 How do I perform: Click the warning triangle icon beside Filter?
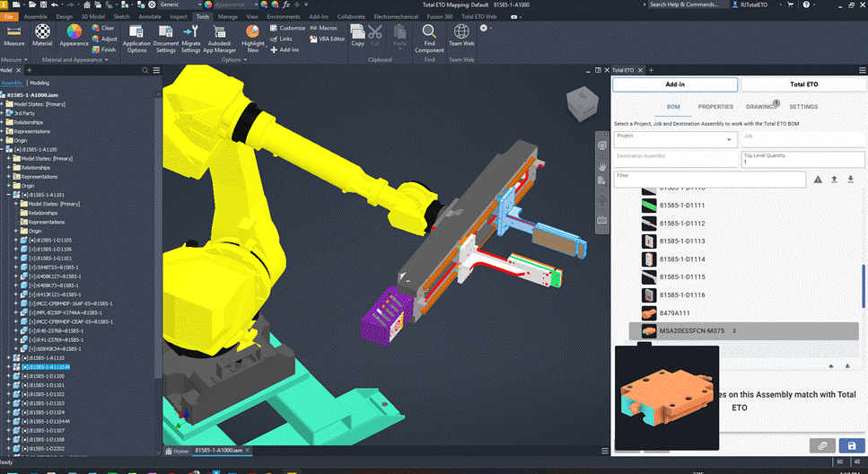pos(818,180)
